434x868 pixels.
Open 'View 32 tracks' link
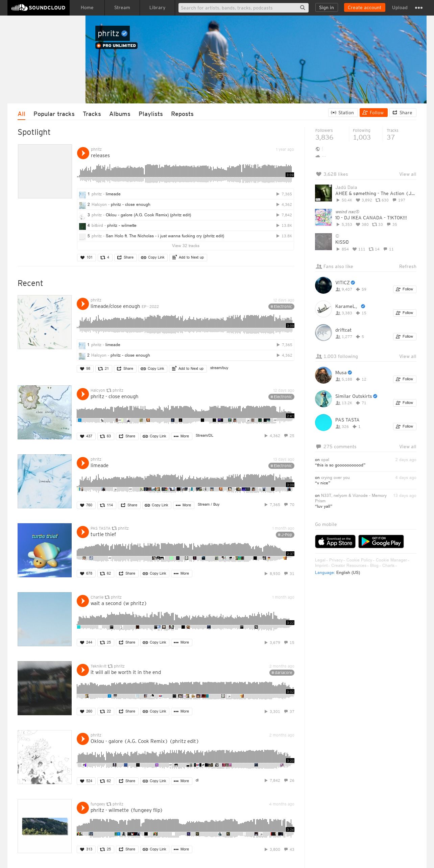[186, 246]
